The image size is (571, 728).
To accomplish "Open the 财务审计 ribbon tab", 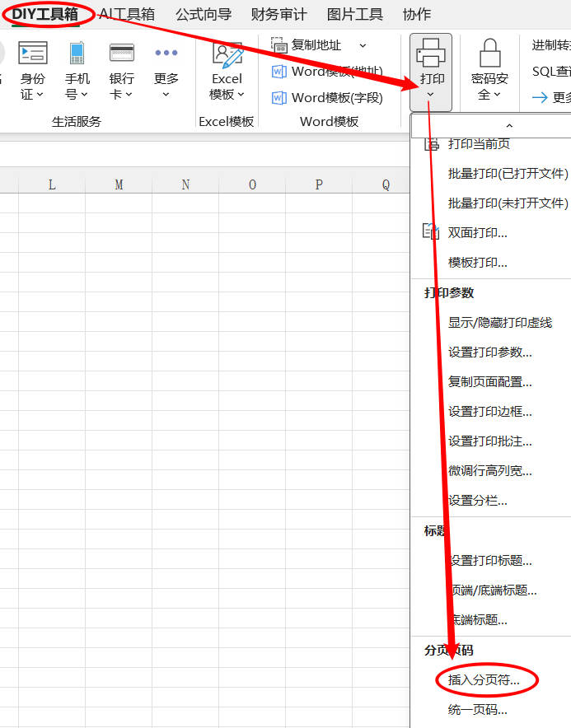I will (278, 14).
